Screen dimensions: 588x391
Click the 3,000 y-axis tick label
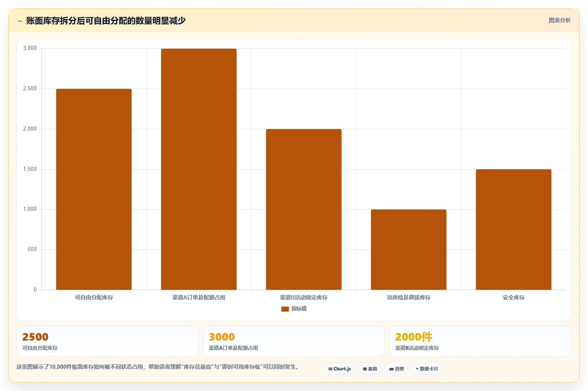30,48
